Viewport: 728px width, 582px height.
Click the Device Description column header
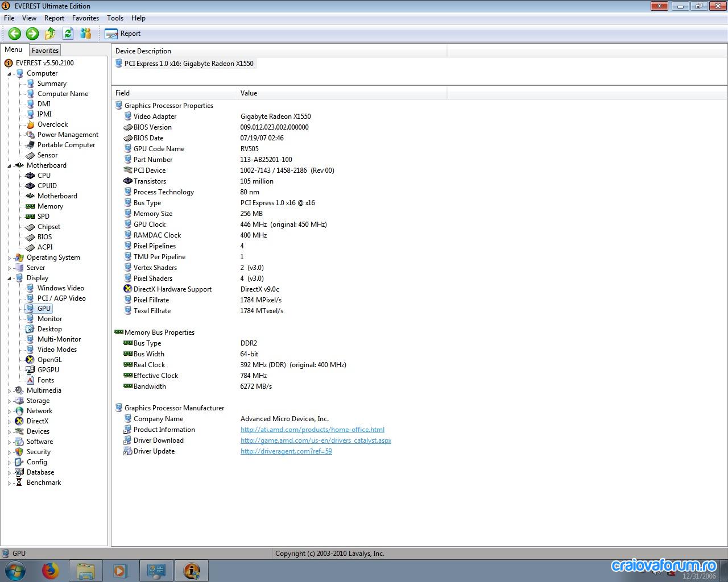pyautogui.click(x=279, y=51)
